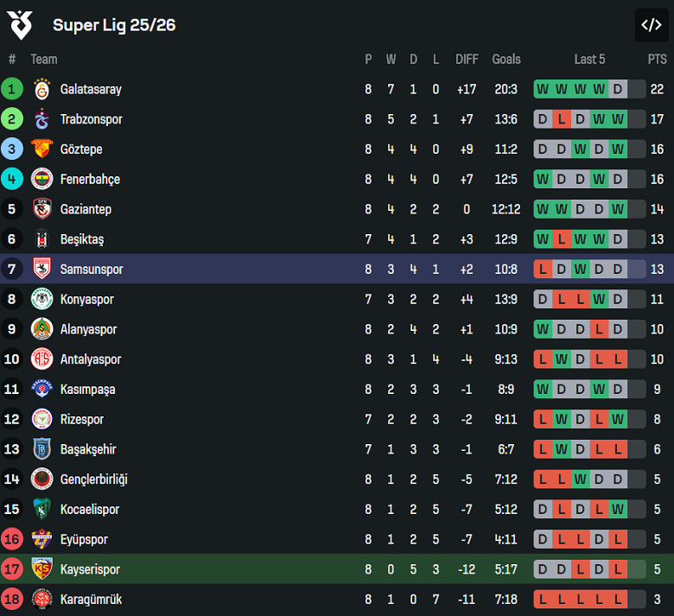The width and height of the screenshot is (674, 616).
Task: Open the Super Lig 25/26 title
Action: point(114,25)
